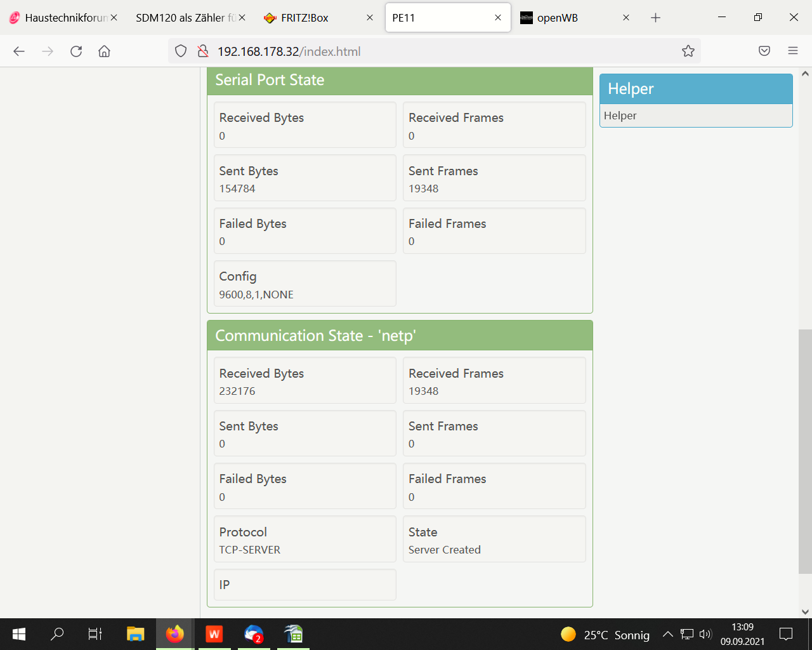Open Thunderbird mail from the taskbar
The height and width of the screenshot is (650, 812).
pos(254,634)
